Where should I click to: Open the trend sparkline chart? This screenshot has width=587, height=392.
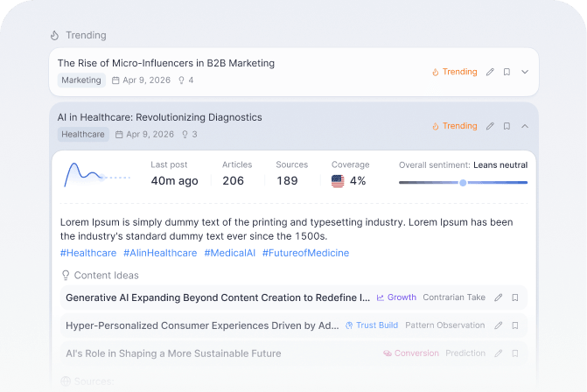coord(97,175)
